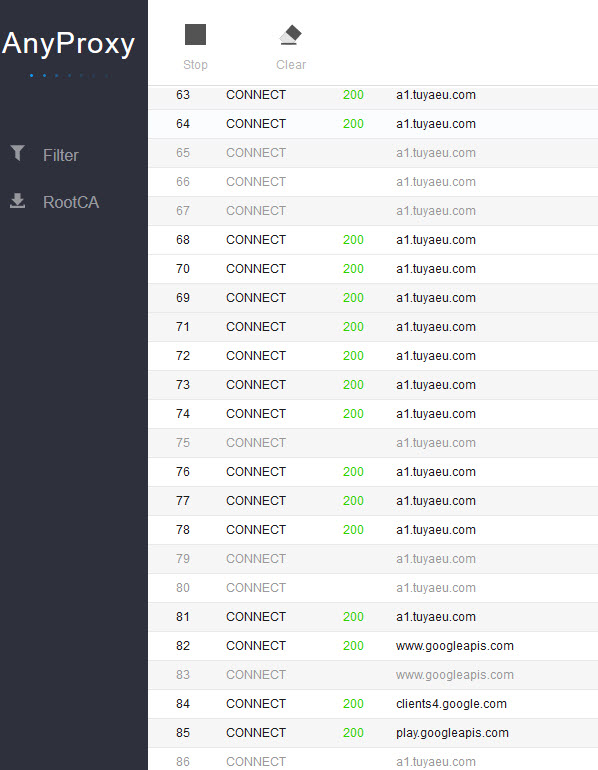Select request row 85 play.googleapis.com
The image size is (598, 770).
(x=373, y=733)
